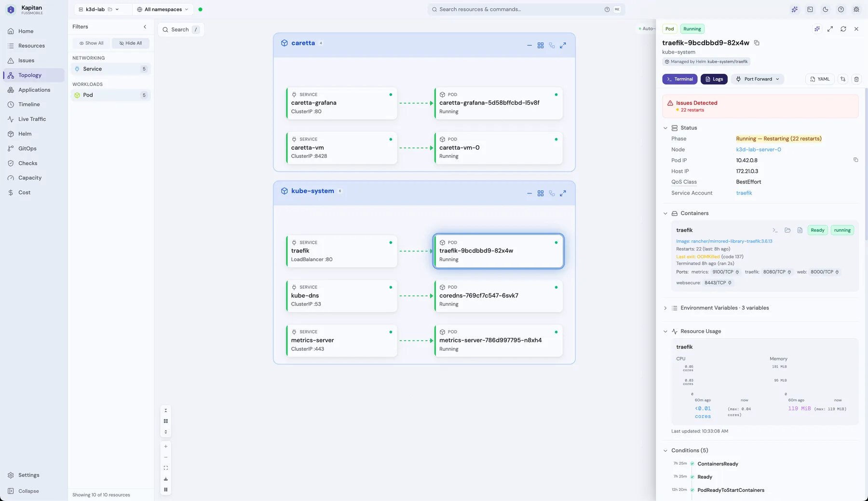The height and width of the screenshot is (501, 868).
Task: Zoom out on the topology canvas
Action: click(x=166, y=457)
